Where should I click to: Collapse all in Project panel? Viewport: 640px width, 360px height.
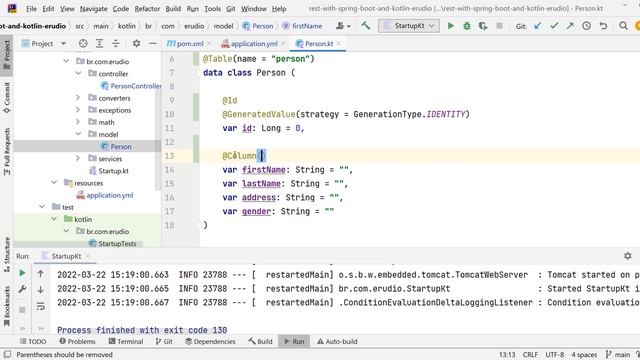tap(116, 43)
